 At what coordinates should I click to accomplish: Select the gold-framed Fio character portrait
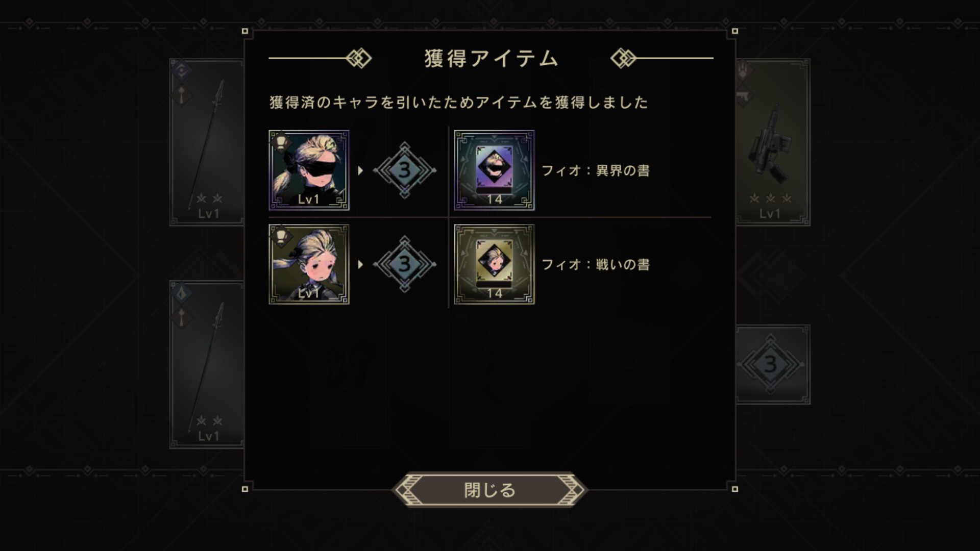[309, 264]
